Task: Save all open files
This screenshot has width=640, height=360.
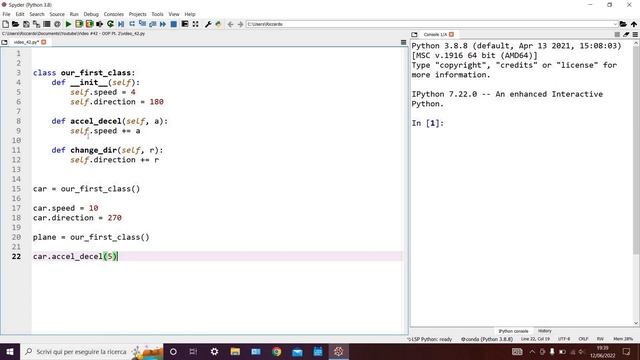Action: pyautogui.click(x=36, y=24)
